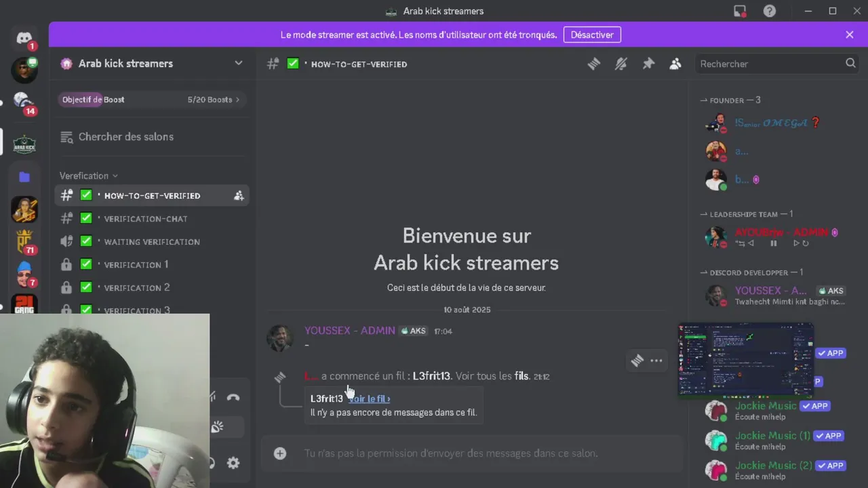Disconnect voice with the hang-up icon
Viewport: 868px width, 488px height.
point(233,397)
